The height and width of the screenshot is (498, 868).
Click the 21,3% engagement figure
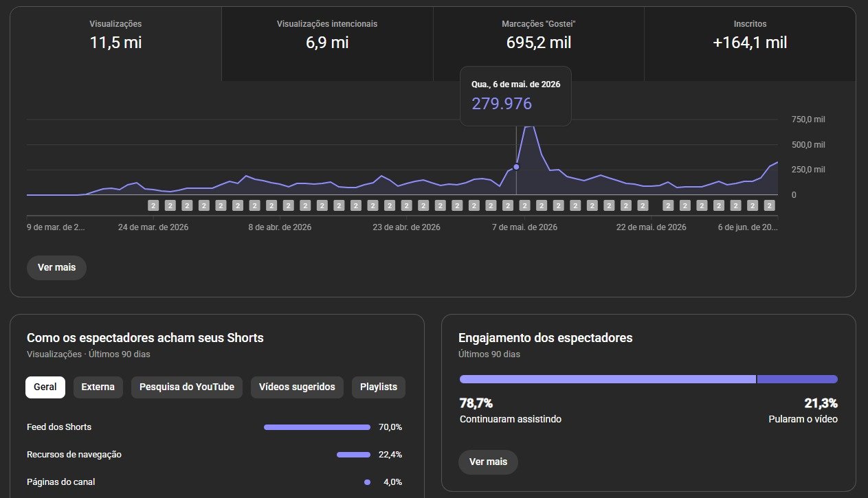pyautogui.click(x=821, y=403)
